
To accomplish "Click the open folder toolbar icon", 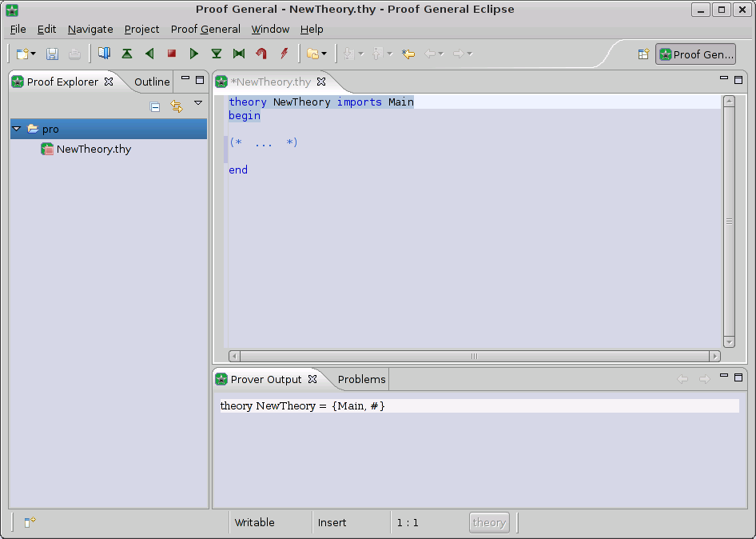I will [313, 54].
